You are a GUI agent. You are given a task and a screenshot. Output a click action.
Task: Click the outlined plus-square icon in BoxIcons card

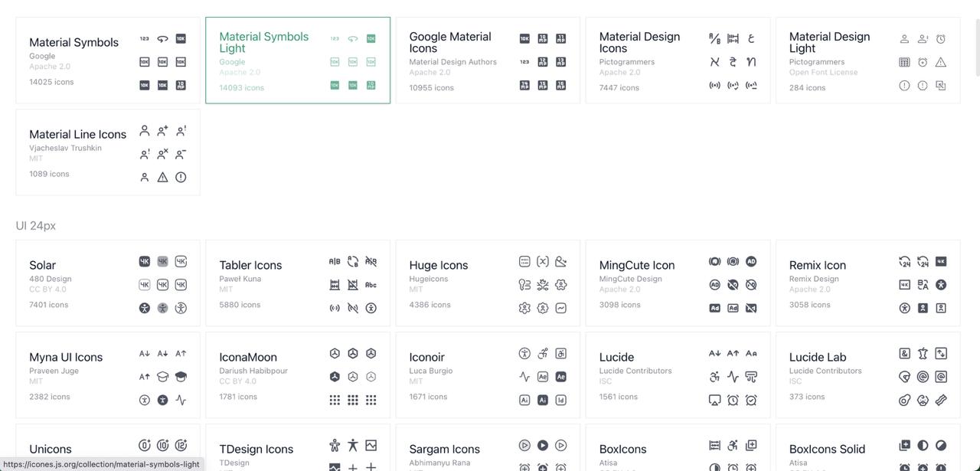pos(751,445)
